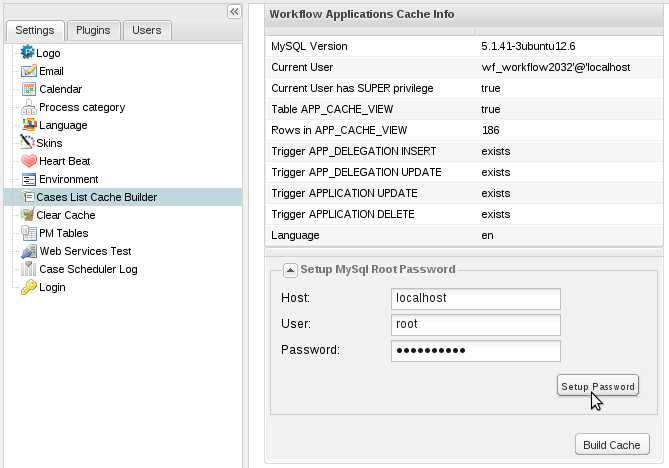Click into the User text field
This screenshot has width=669, height=468.
point(475,324)
